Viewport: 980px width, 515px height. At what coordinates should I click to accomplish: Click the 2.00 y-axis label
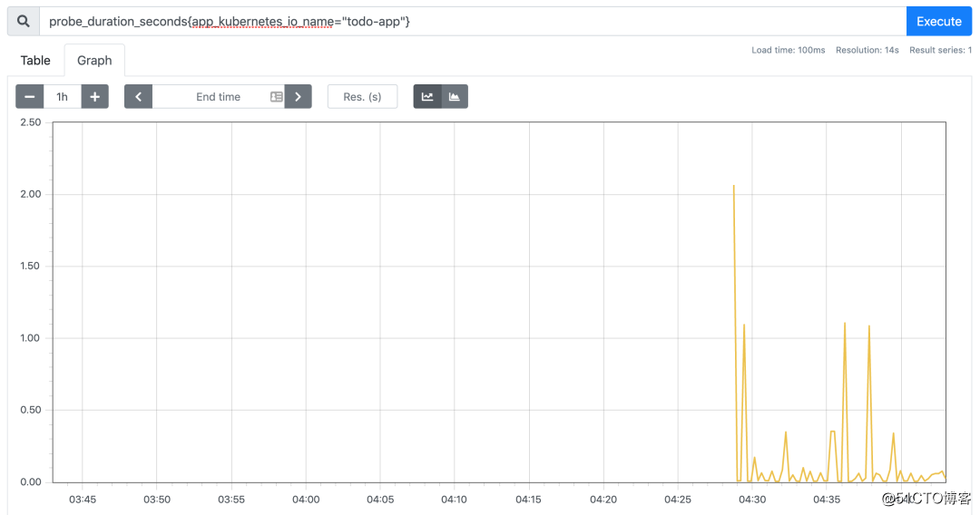[x=31, y=194]
